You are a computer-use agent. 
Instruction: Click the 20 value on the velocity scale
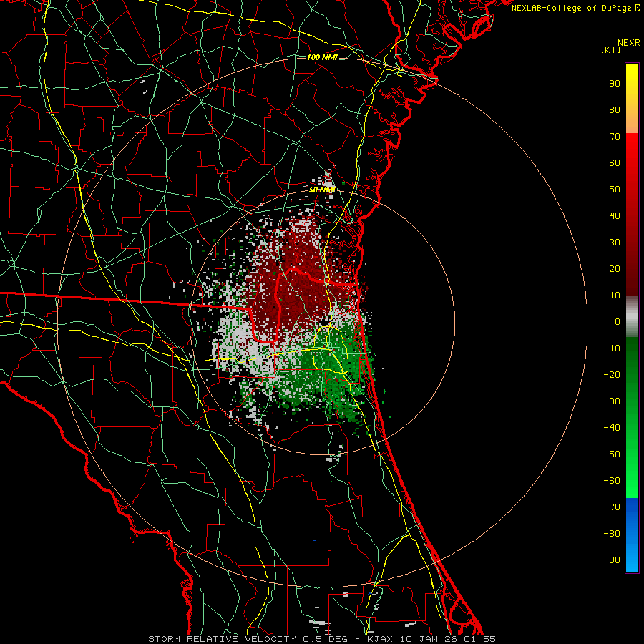point(615,268)
